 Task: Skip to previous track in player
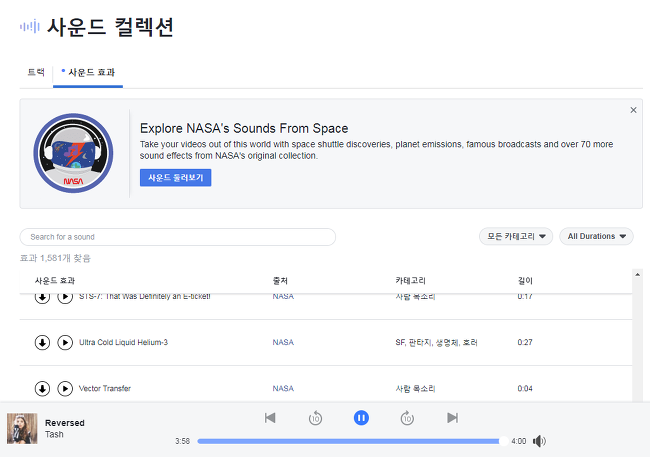tap(270, 418)
